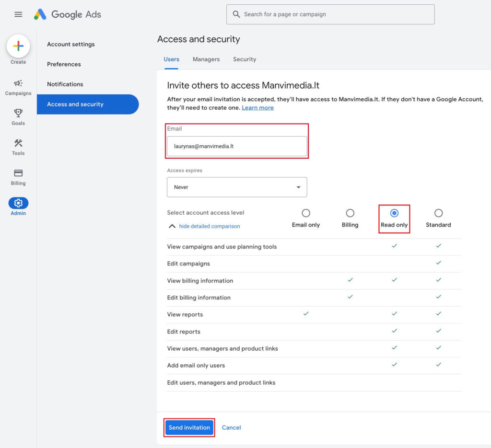
Task: Open Notifications menu item
Action: tap(65, 84)
